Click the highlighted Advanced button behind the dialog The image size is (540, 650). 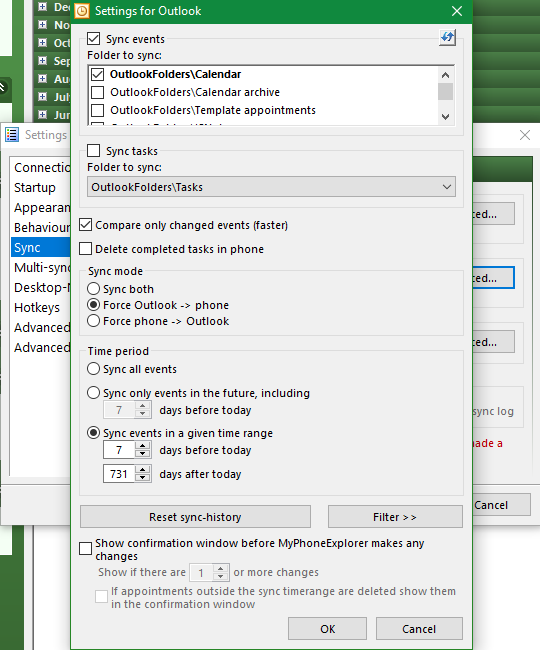pos(493,278)
